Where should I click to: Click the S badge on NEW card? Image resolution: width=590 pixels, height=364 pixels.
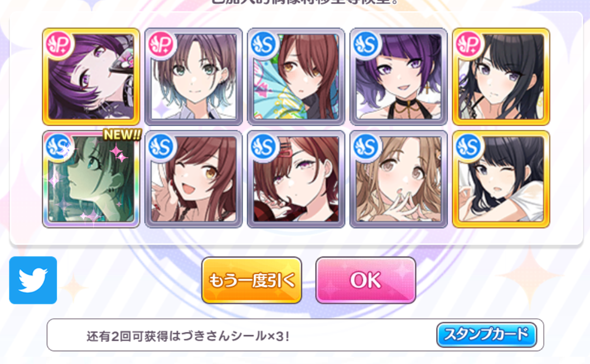(60, 147)
